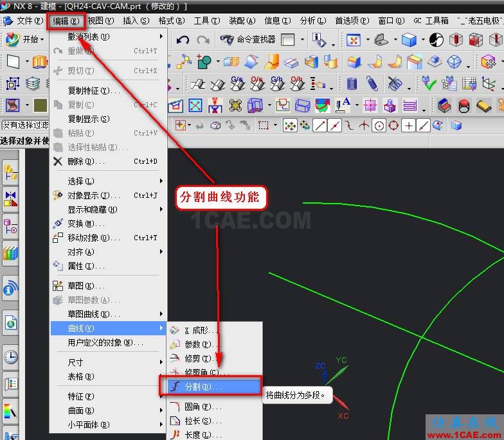Open the 工具 menu

coord(207,21)
